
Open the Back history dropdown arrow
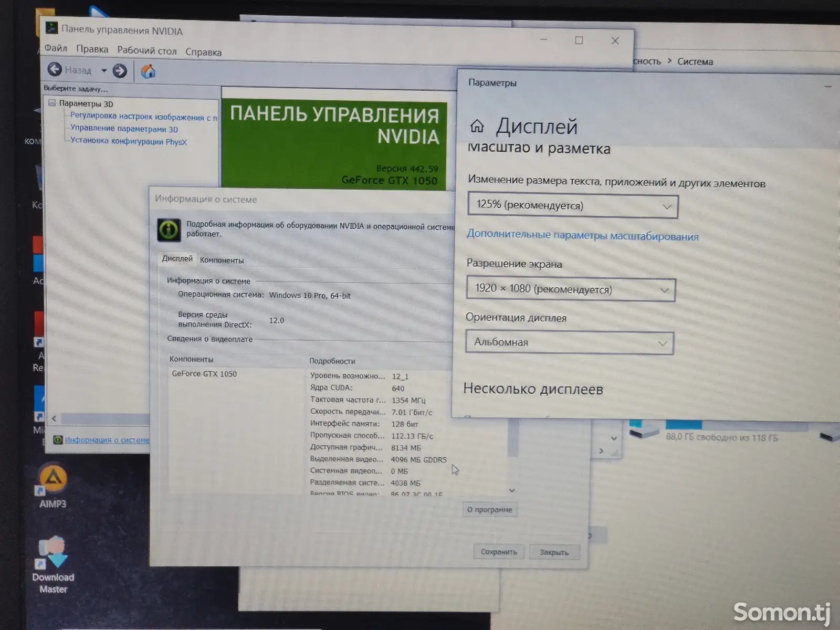coord(103,70)
